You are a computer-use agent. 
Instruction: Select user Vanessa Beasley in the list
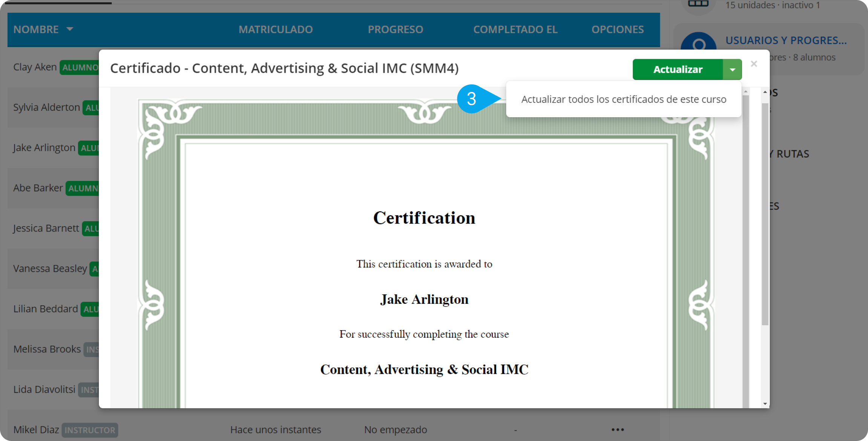50,269
